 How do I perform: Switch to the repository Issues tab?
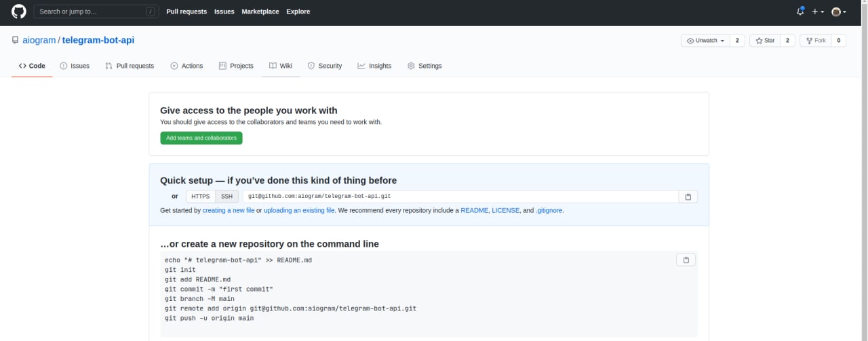coord(75,66)
